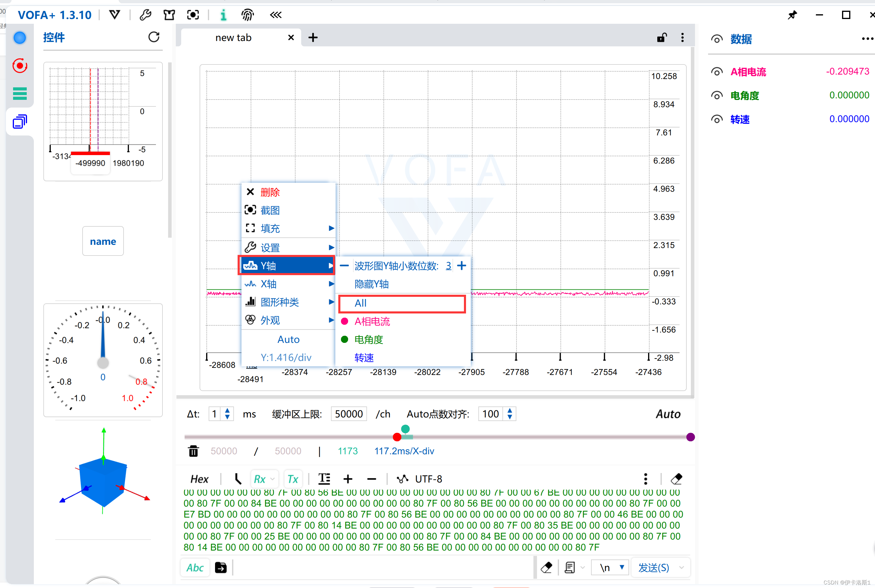
Task: Click the 发送(S) send button
Action: 653,567
